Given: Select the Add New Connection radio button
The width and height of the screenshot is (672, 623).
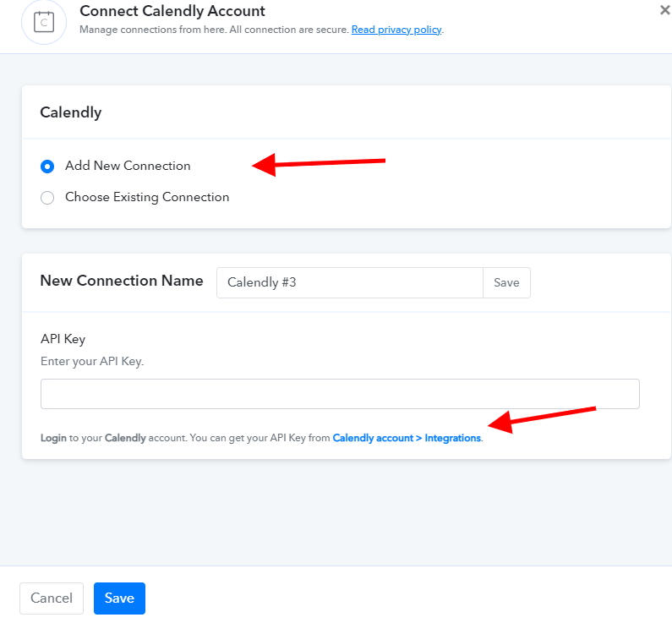Looking at the screenshot, I should tap(47, 167).
